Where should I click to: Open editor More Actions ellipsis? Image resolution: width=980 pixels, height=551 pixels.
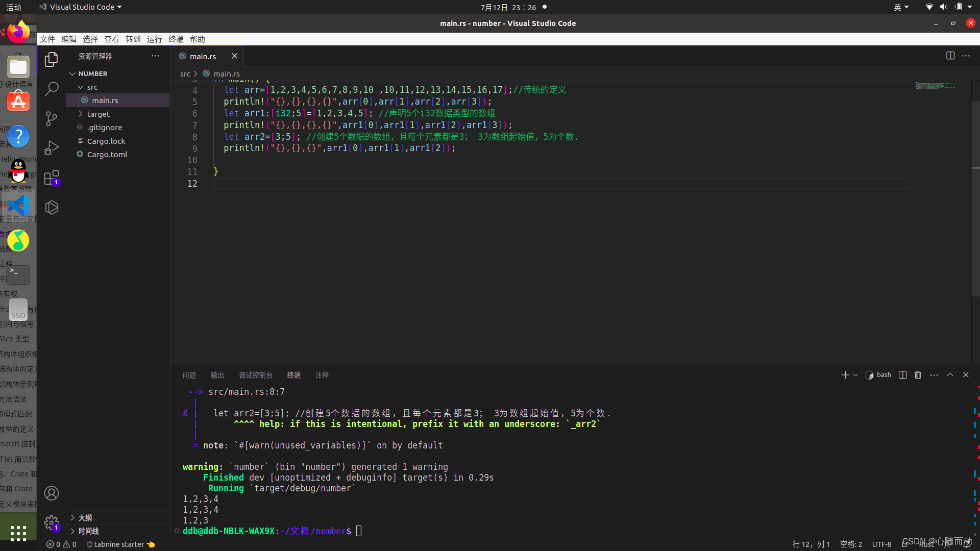tap(966, 56)
